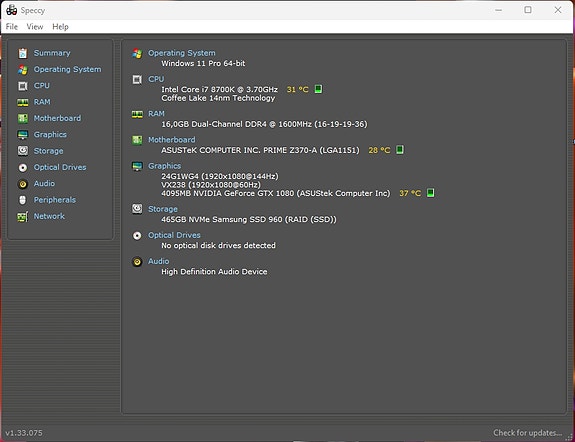The image size is (575, 442).
Task: Click Check for updates link
Action: 527,433
